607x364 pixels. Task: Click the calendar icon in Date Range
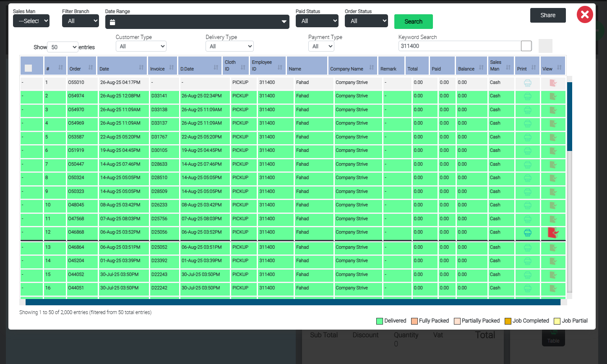click(112, 22)
